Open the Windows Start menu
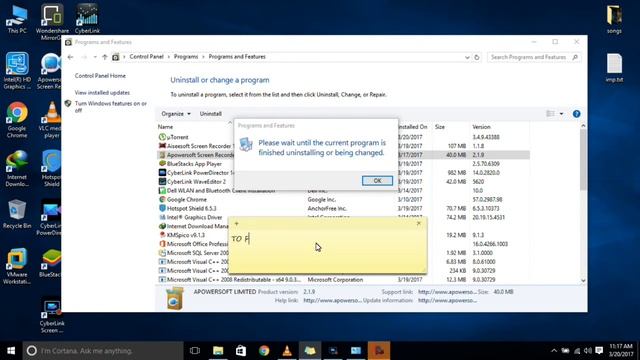640x360 pixels. click(x=11, y=351)
